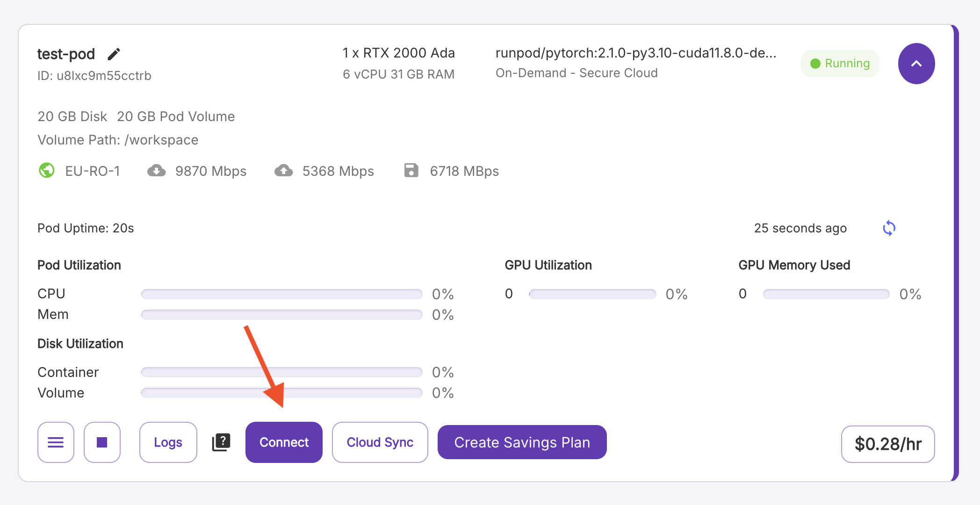Edit the test-pod name with pencil icon
The width and height of the screenshot is (980, 505).
tap(114, 54)
